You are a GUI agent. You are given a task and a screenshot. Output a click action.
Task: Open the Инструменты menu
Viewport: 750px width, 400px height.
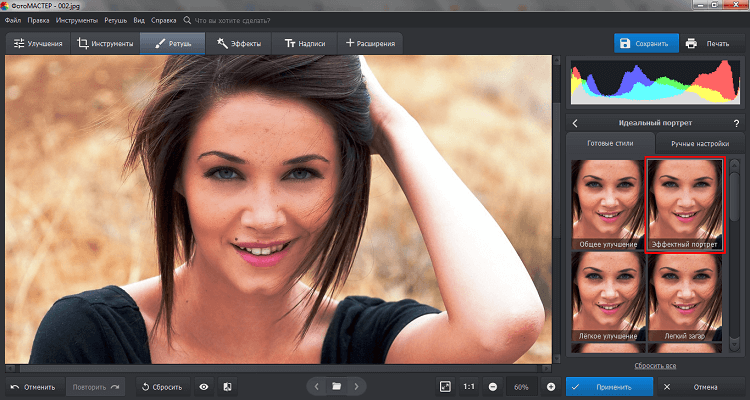pyautogui.click(x=77, y=20)
